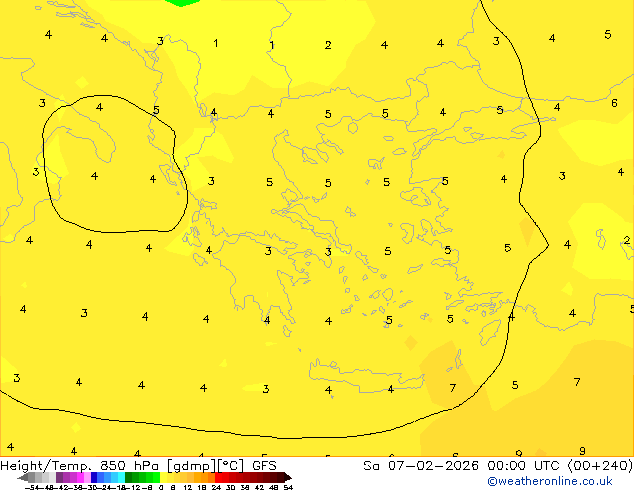Viewport: 634px width, 490px height.
Task: Click the Height/Temp. 850 hPa title text
Action: 80,465
